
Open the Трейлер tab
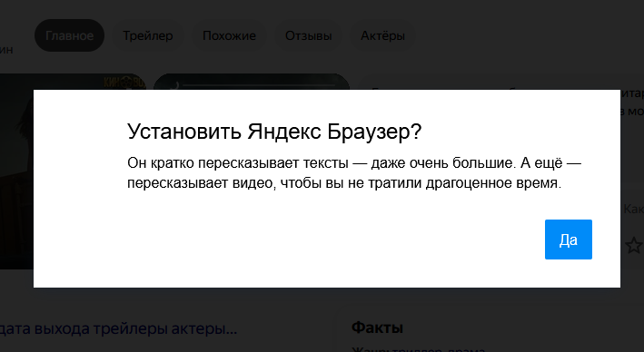148,35
